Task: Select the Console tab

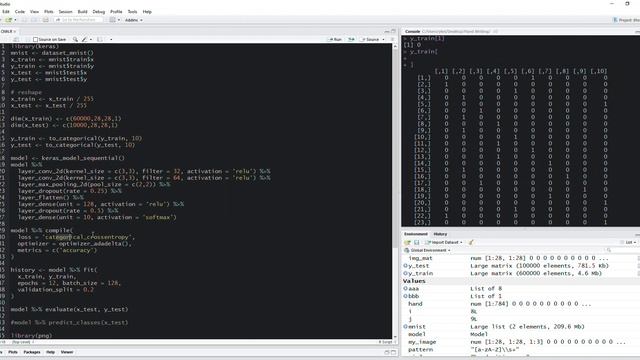Action: (412, 31)
